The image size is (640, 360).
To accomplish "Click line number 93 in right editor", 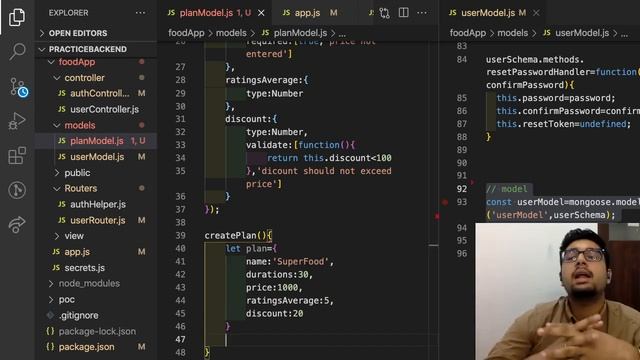I will pos(462,202).
